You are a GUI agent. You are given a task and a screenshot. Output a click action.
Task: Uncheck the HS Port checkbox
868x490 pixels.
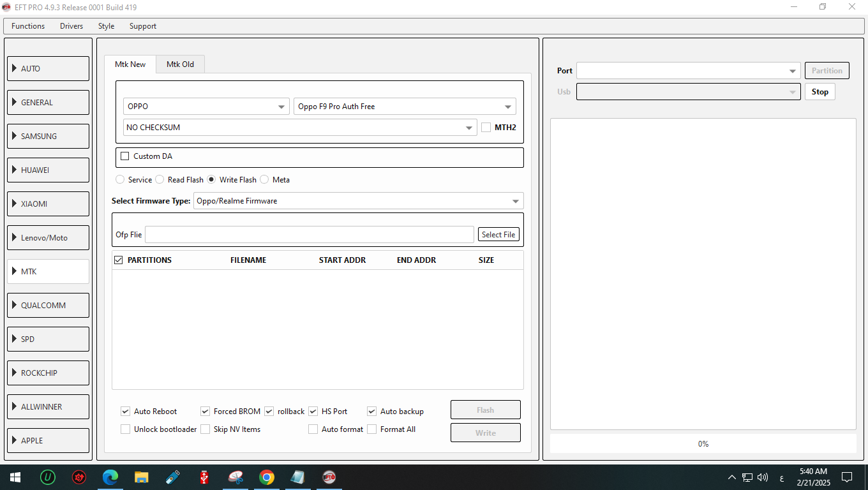pyautogui.click(x=313, y=412)
